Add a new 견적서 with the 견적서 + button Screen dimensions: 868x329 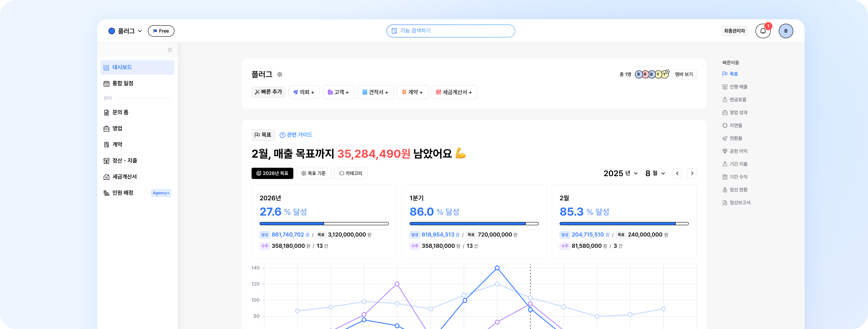[x=376, y=92]
